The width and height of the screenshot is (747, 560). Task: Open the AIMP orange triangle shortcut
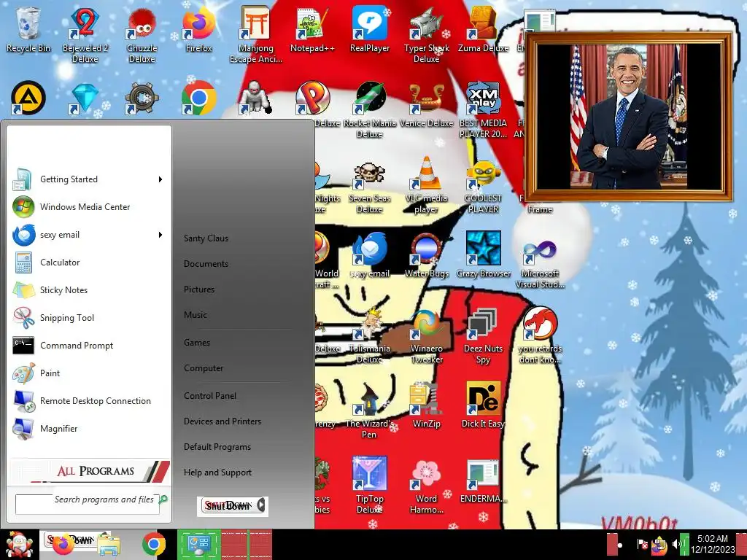point(28,98)
